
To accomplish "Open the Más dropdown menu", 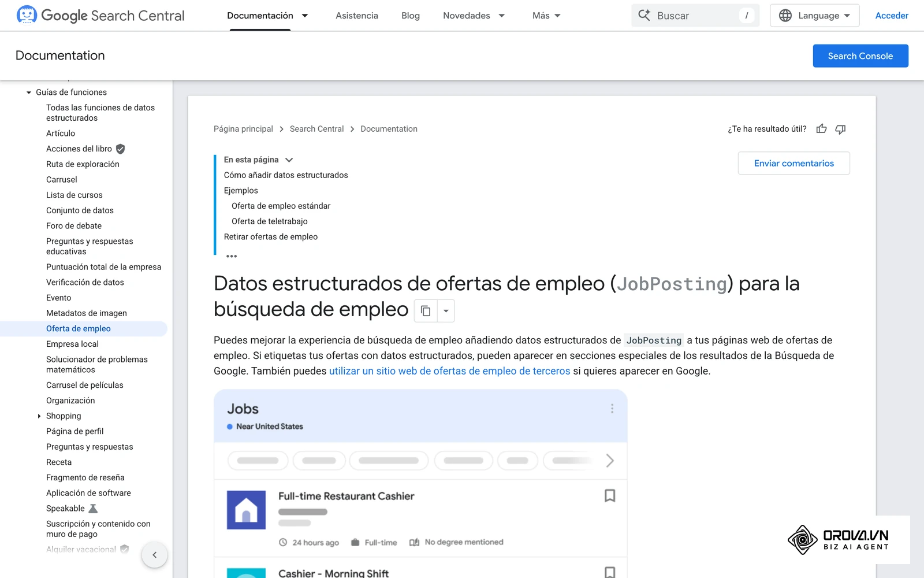I will [557, 16].
